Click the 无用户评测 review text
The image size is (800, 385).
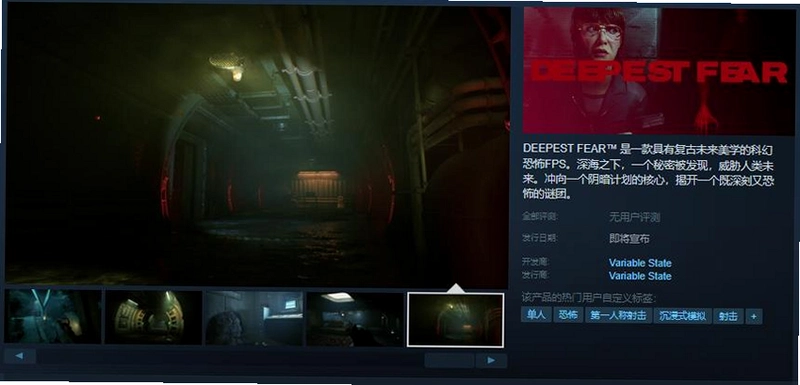click(634, 217)
